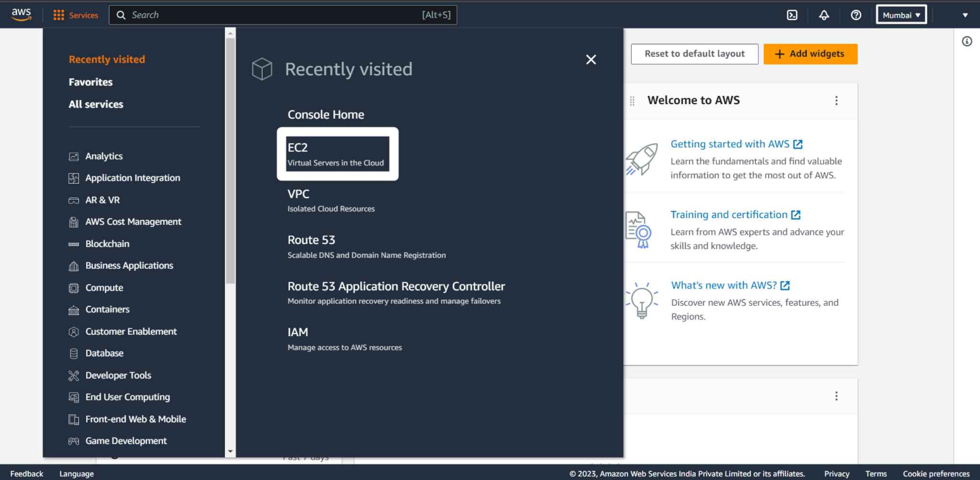The width and height of the screenshot is (980, 480).
Task: Open the Privacy footer link
Action: [x=836, y=473]
